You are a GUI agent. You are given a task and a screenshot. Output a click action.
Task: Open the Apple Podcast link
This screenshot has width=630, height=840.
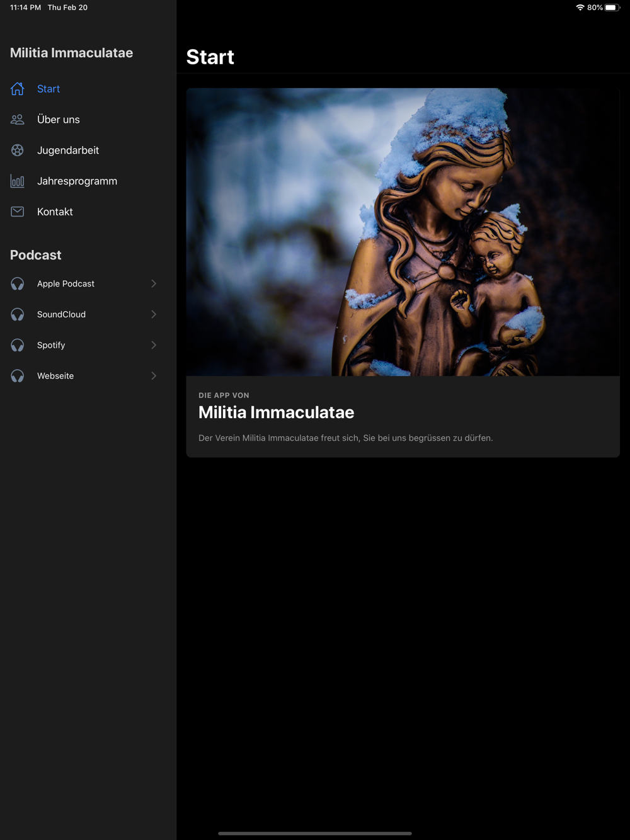(x=88, y=284)
